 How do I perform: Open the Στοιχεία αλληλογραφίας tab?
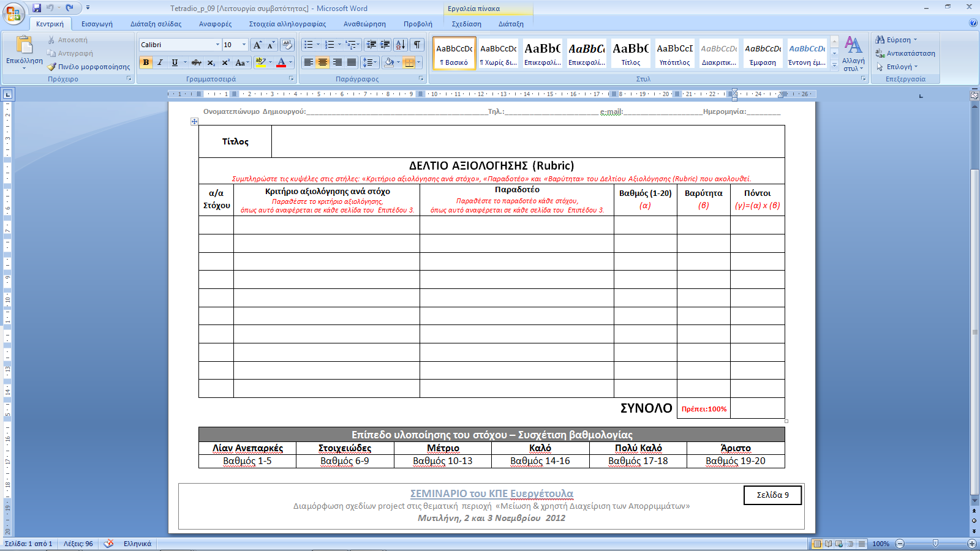pos(287,24)
